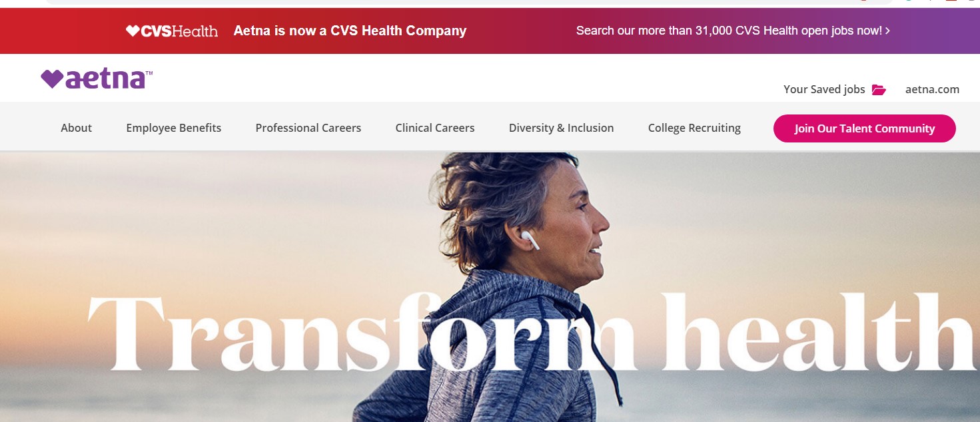Go to Clinical Careers section
The height and width of the screenshot is (422, 980).
coord(435,128)
